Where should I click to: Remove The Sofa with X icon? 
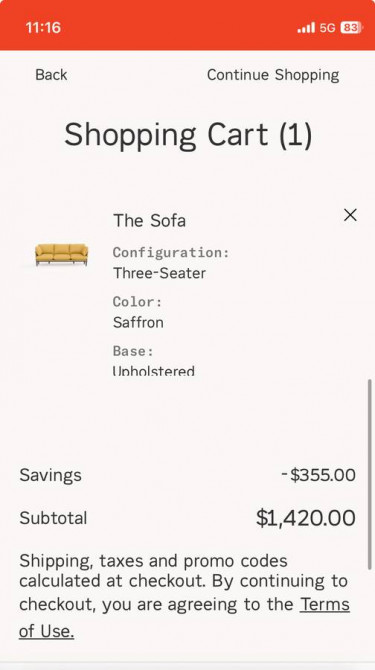[x=350, y=215]
